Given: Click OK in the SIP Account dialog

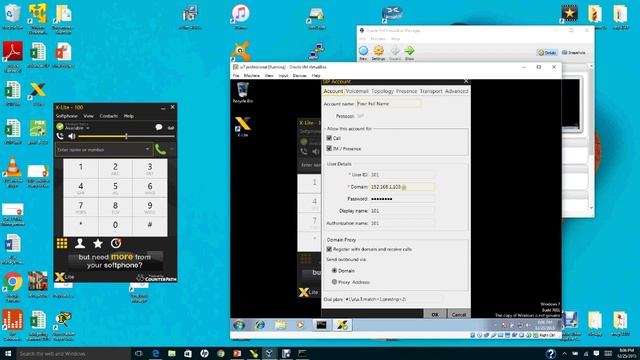Looking at the screenshot, I should click(x=435, y=314).
